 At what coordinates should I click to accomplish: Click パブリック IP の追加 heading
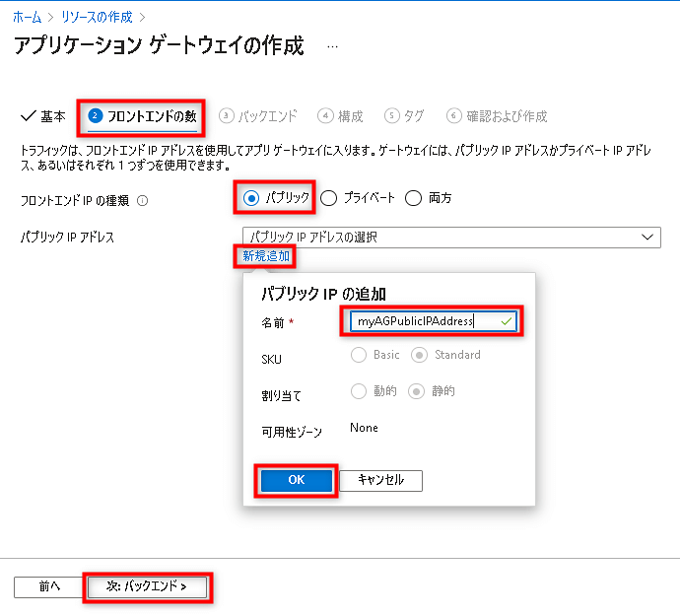click(323, 294)
